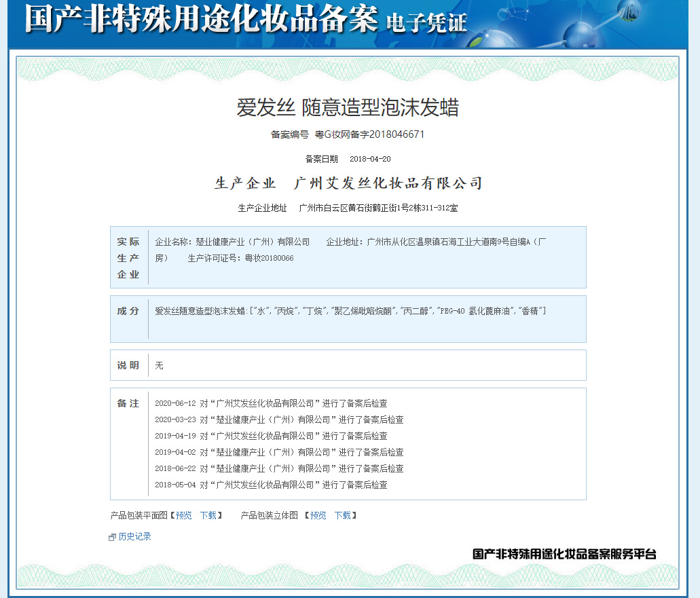Screen dimensions: 700x598
Task: Select the 说明 value 无
Action: (159, 365)
